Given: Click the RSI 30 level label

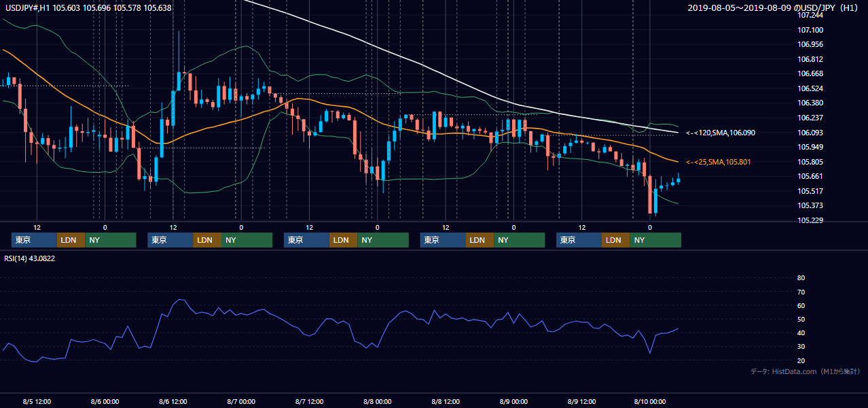Looking at the screenshot, I should [x=801, y=347].
